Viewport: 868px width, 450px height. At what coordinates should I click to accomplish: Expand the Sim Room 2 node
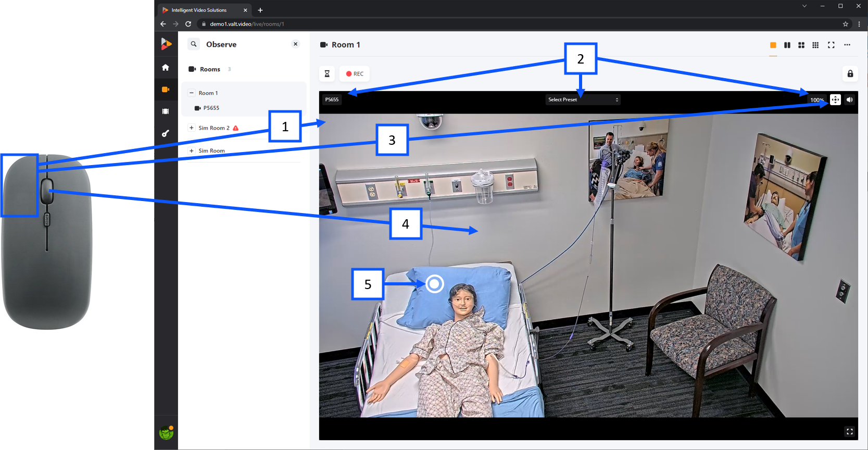pos(192,128)
